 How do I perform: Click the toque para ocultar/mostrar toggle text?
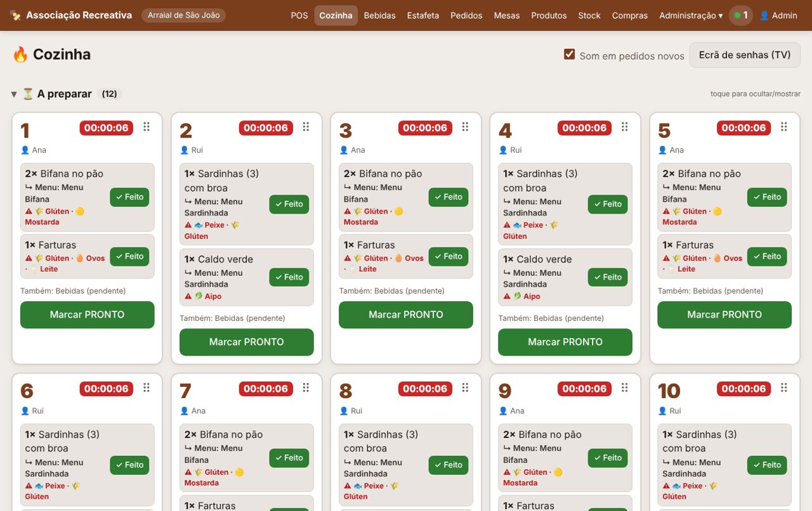pos(756,94)
